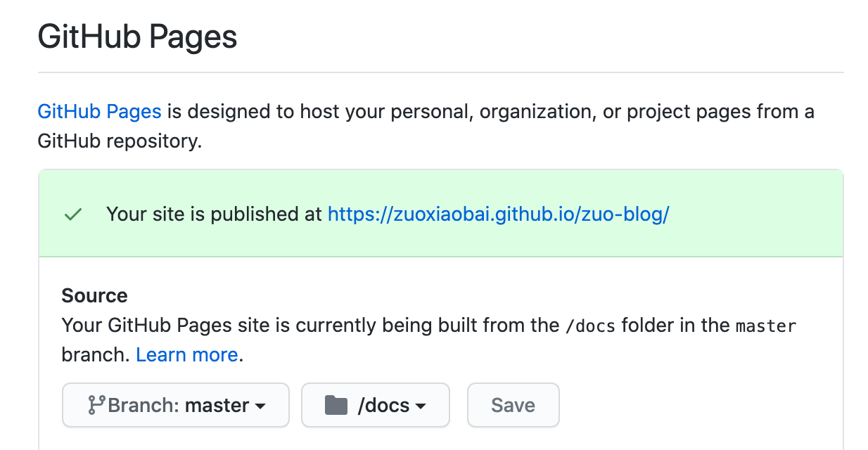Viewport: 868px width, 450px height.
Task: Expand the caret on the folder selector
Action: pyautogui.click(x=421, y=406)
